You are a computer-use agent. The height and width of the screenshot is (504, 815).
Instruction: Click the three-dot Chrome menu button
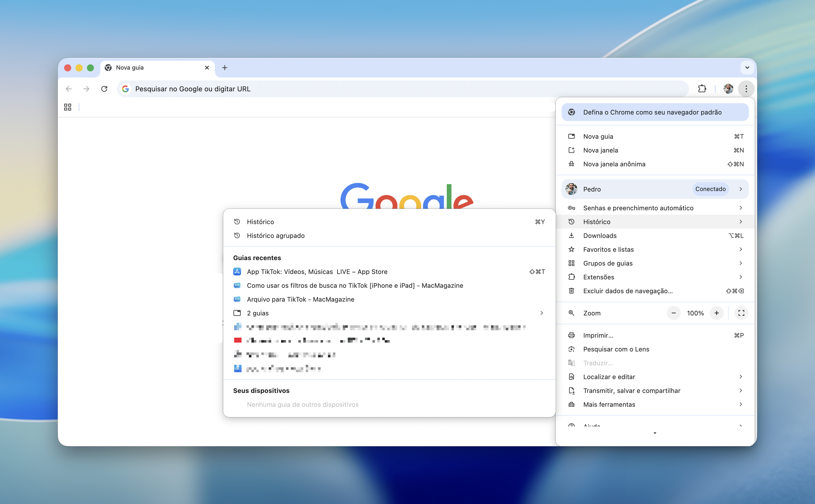coord(746,89)
